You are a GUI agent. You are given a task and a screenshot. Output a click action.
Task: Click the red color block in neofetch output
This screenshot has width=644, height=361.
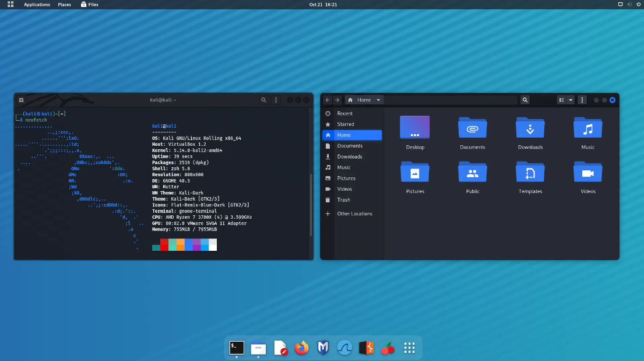click(x=164, y=245)
